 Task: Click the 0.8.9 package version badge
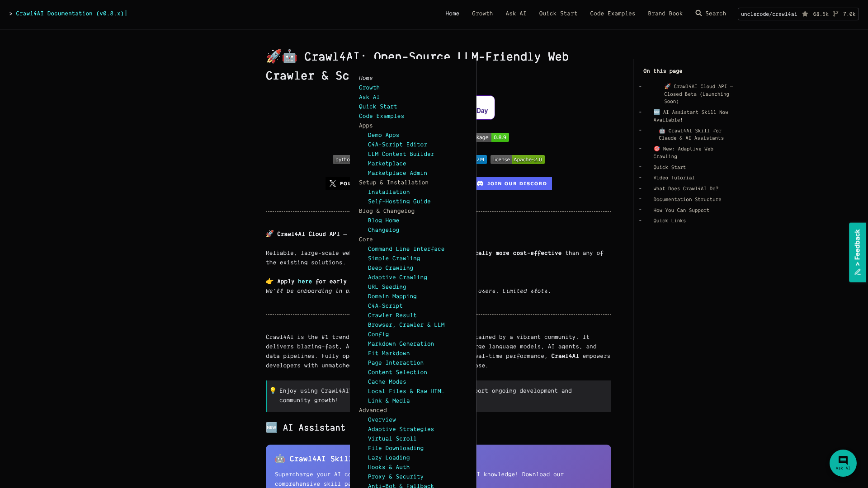500,137
